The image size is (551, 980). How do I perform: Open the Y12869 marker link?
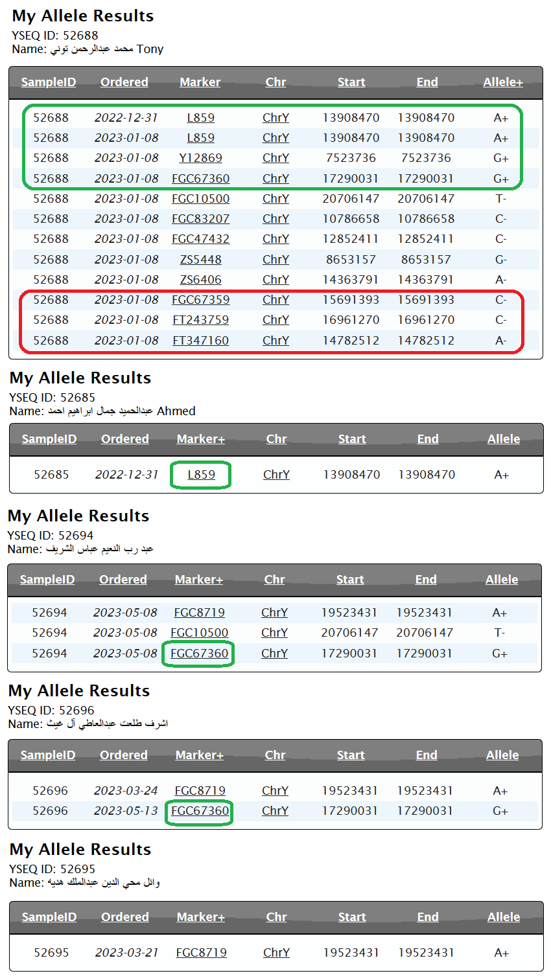200,158
